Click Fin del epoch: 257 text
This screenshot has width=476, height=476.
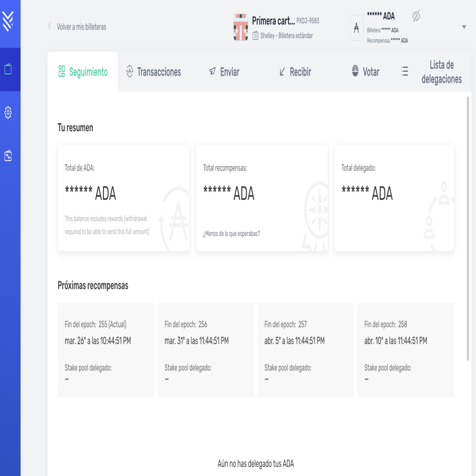[x=286, y=324]
